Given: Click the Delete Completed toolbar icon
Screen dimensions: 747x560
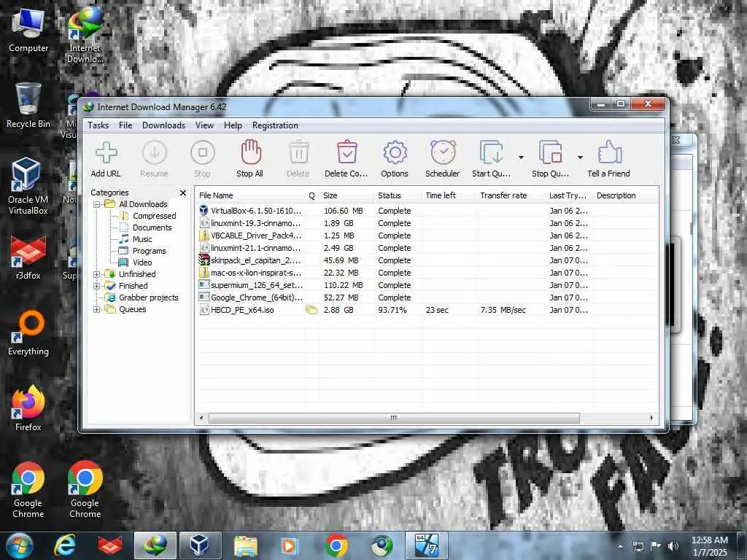Looking at the screenshot, I should [x=347, y=152].
